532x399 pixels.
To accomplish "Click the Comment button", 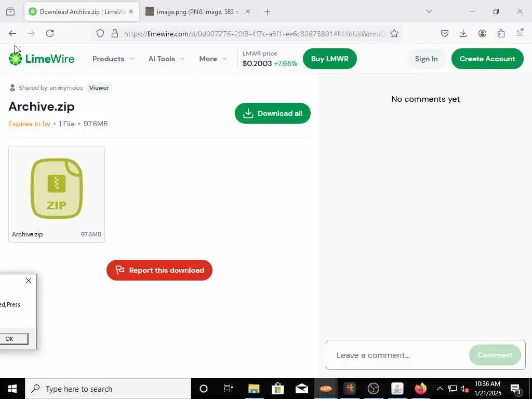I will click(495, 355).
